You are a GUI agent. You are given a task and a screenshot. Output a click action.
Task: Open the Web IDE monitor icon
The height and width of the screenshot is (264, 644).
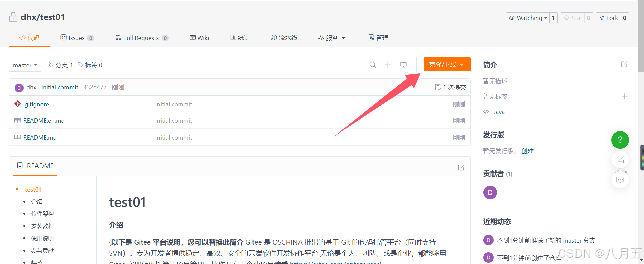[403, 65]
